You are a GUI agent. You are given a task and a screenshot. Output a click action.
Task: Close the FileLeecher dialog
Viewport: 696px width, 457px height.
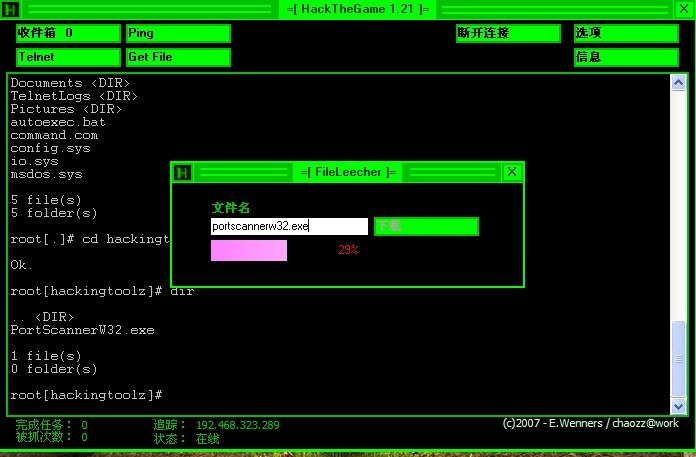click(x=512, y=172)
